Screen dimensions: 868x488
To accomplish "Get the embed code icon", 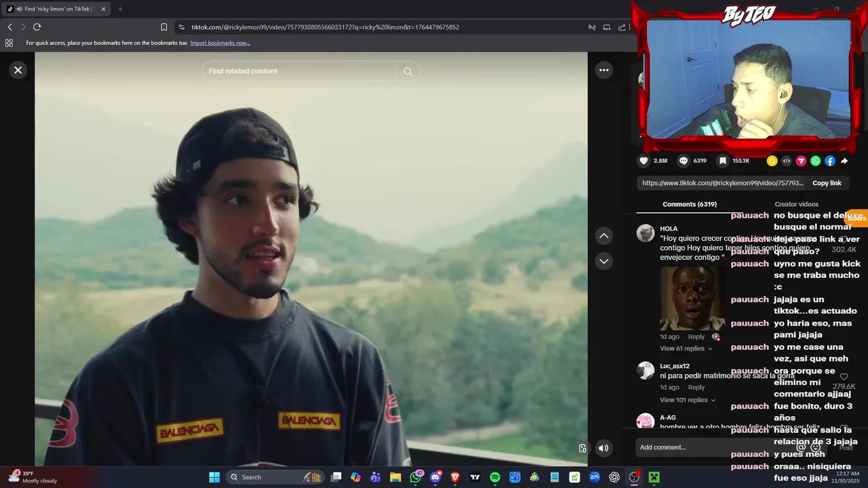I will [786, 161].
